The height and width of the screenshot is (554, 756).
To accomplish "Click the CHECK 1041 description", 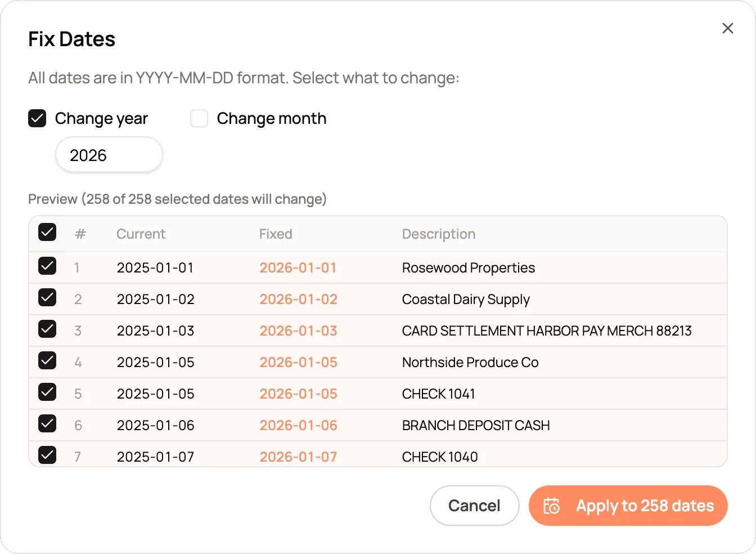I will (x=439, y=394).
